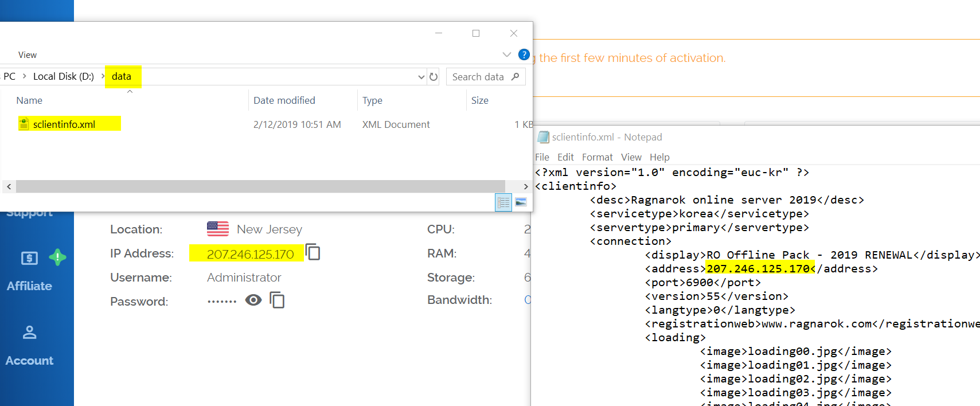
Task: Click the servicetype korea line in Notepad
Action: coord(700,214)
